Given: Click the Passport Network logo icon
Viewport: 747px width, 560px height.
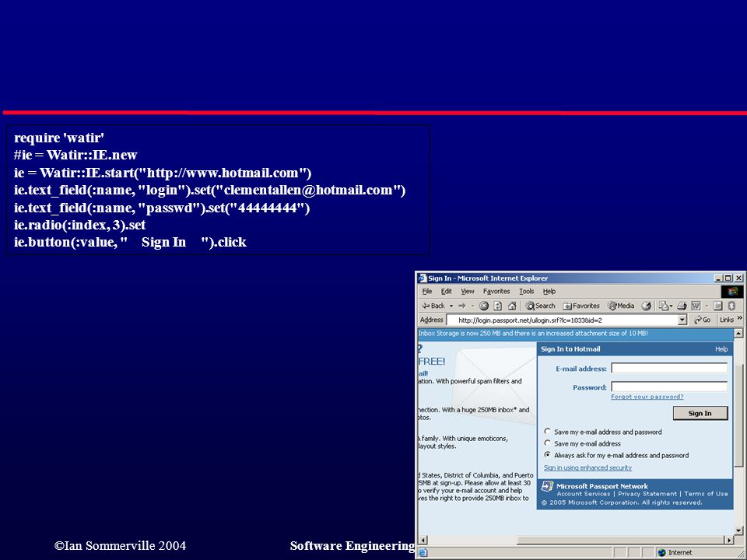Looking at the screenshot, I should pos(547,487).
